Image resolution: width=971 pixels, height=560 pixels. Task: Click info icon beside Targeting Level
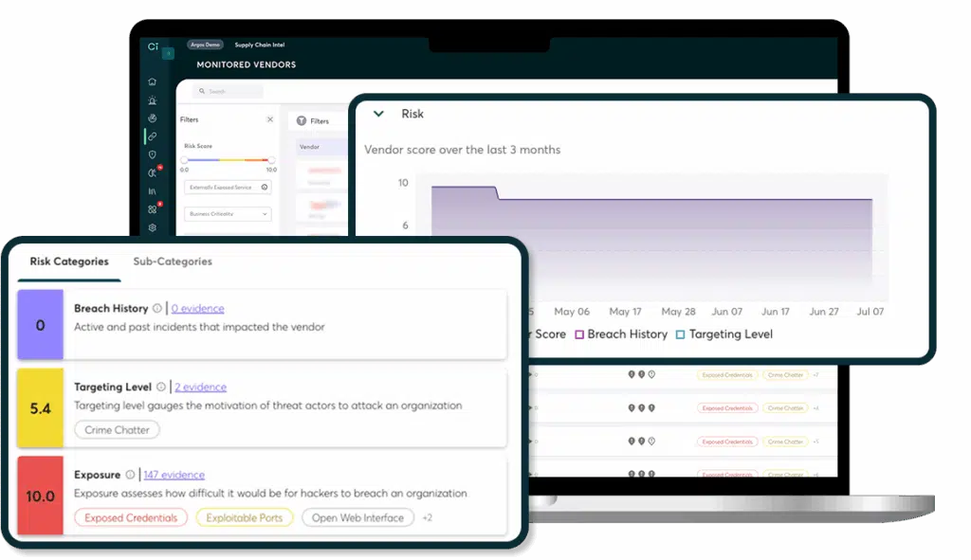[160, 387]
